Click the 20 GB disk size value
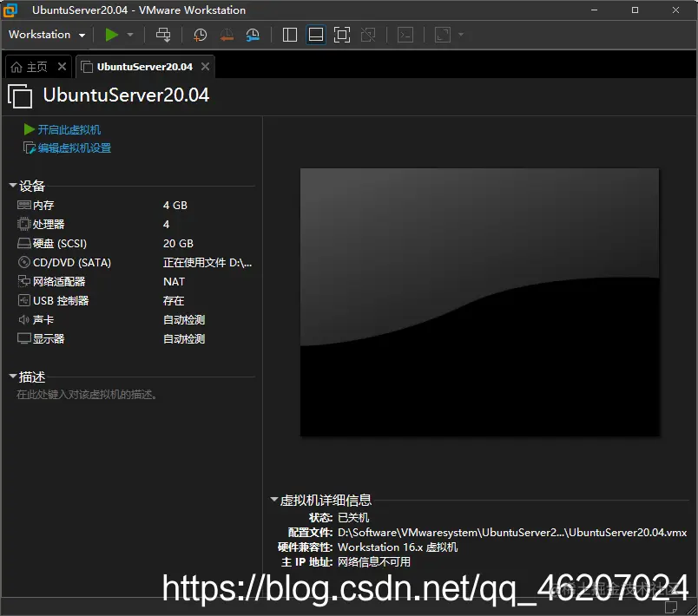 [x=178, y=243]
